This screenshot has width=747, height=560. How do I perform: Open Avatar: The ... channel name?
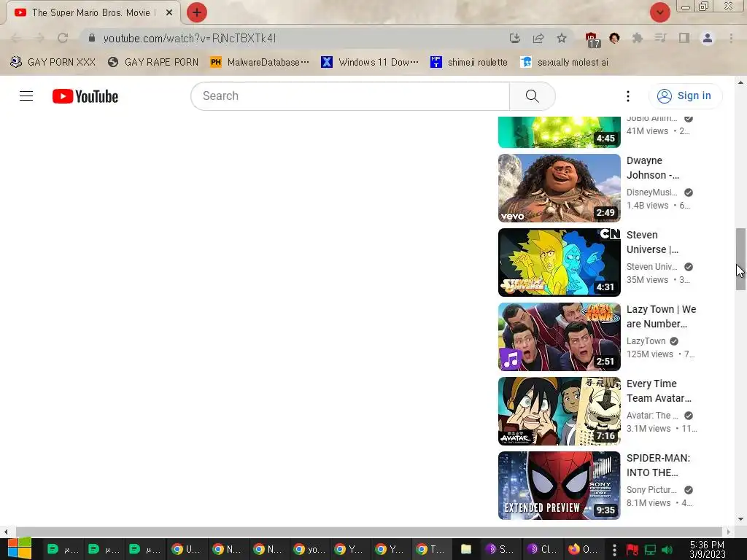[651, 415]
